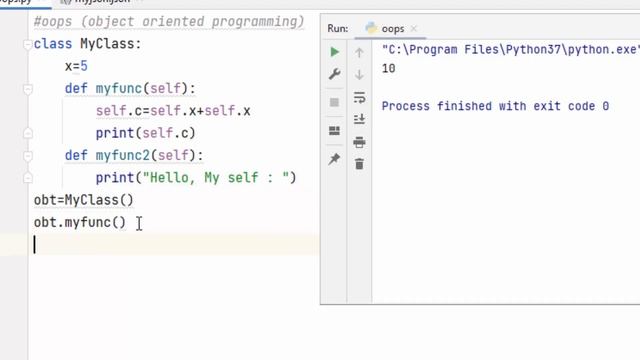Collapse the def myfunc2 fold marker

[x=28, y=156]
